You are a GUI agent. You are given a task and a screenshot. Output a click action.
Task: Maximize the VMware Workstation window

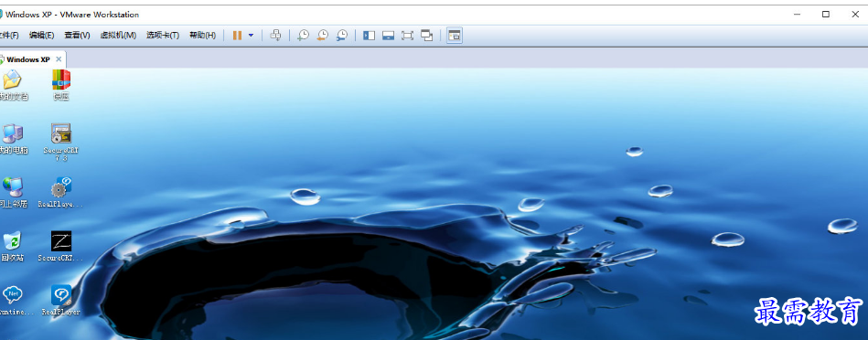(826, 15)
